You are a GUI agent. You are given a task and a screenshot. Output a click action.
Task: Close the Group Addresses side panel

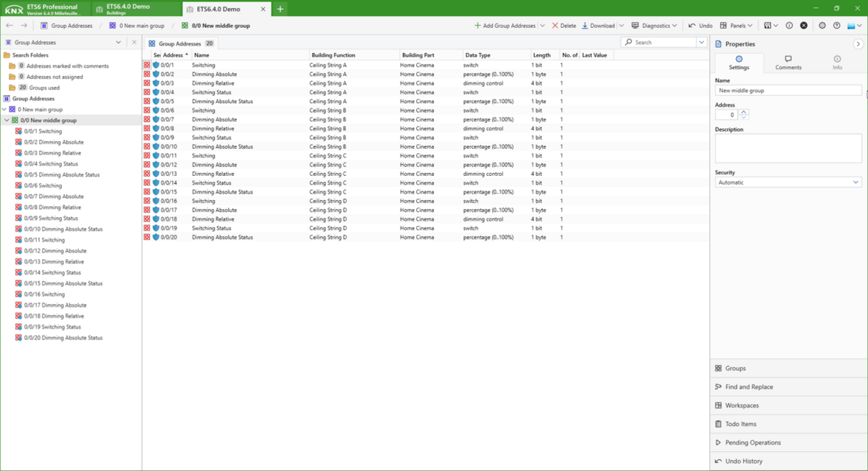click(x=134, y=43)
